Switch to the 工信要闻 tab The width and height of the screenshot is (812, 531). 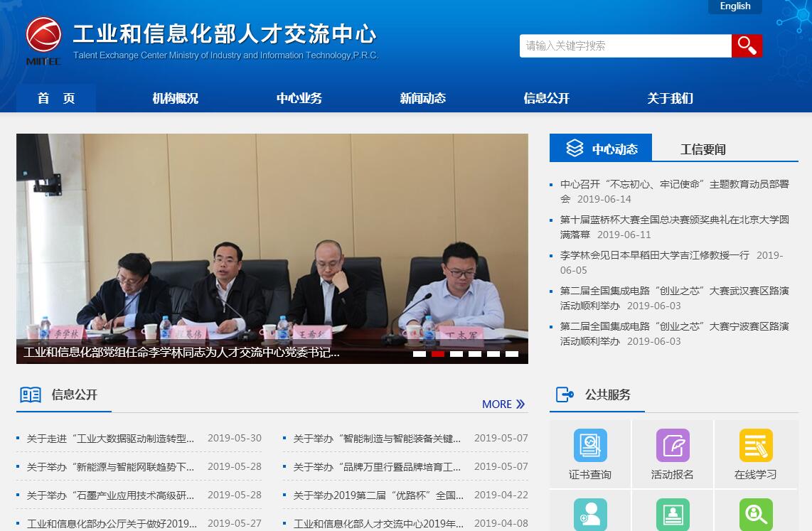703,149
